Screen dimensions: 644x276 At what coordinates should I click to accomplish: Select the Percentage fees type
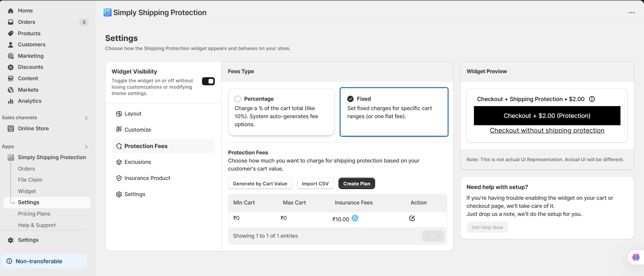pyautogui.click(x=238, y=99)
